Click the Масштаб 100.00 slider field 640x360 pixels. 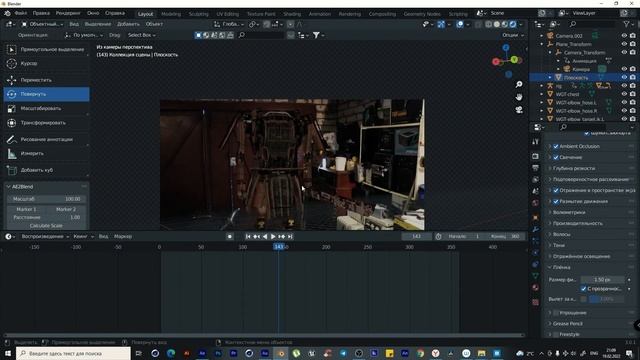click(46, 199)
